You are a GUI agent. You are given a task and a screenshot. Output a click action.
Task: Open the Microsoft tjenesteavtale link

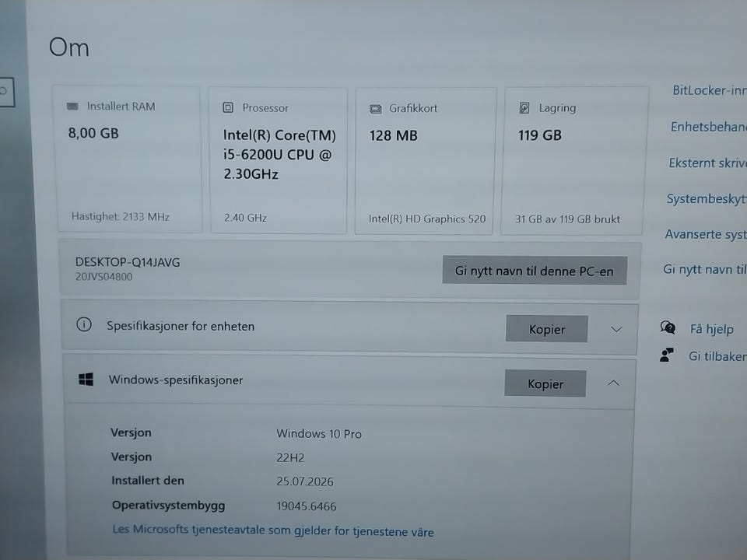click(x=273, y=530)
